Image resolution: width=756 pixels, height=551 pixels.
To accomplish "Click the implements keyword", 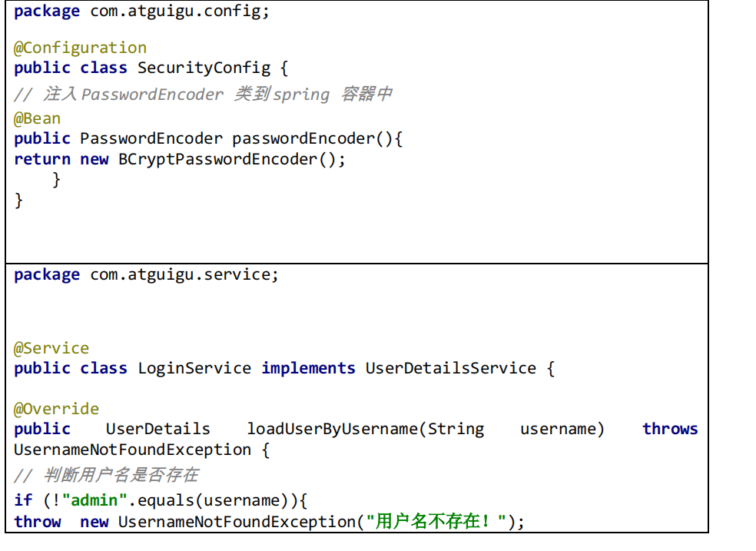I will (308, 368).
